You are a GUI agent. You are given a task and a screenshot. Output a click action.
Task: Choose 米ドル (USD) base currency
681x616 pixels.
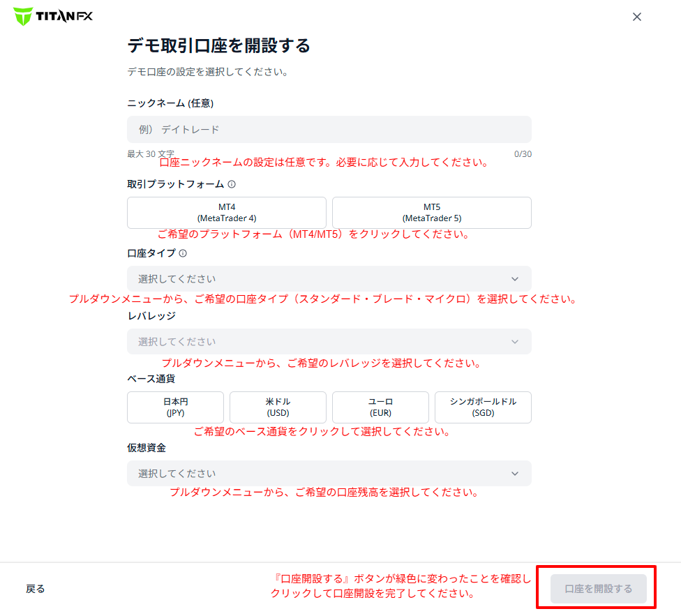click(278, 407)
